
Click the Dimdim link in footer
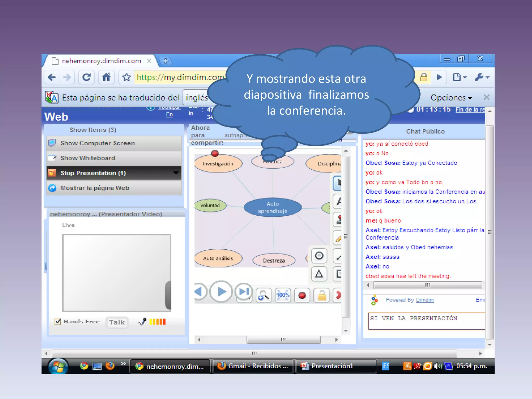click(x=425, y=300)
